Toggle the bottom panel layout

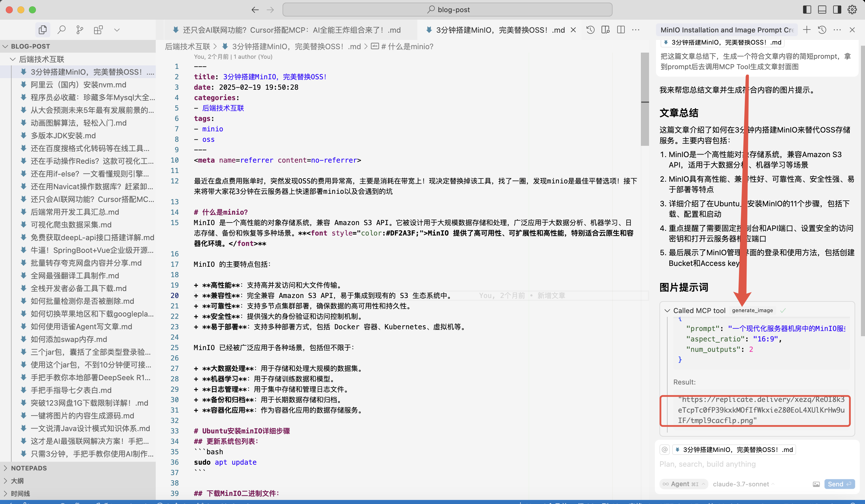click(822, 10)
